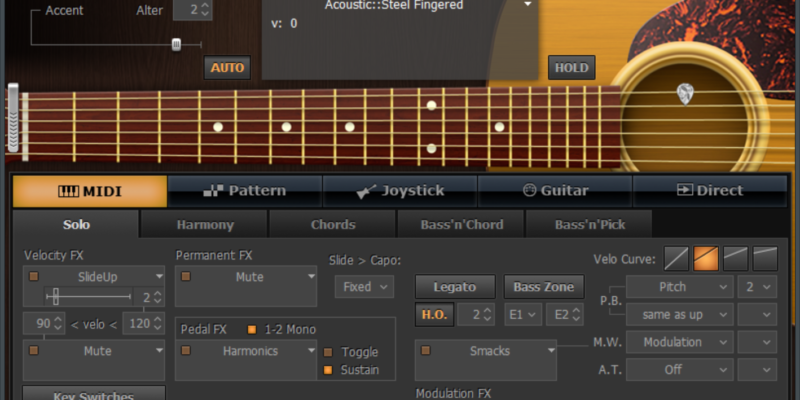Select the linear Velo Curve icon
Screen dimensions: 800x400
676,259
